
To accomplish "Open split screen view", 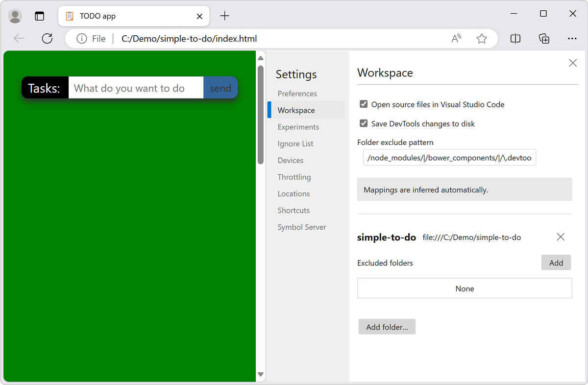I will click(x=515, y=38).
